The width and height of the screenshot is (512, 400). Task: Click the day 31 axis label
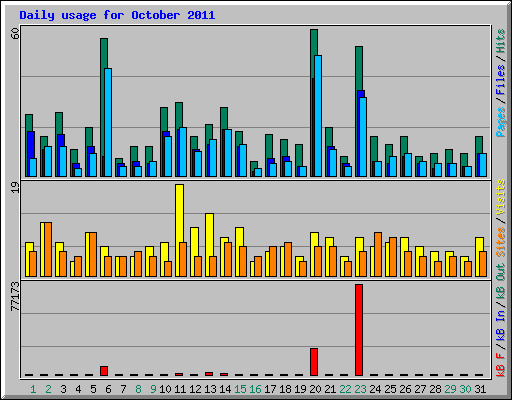480,389
